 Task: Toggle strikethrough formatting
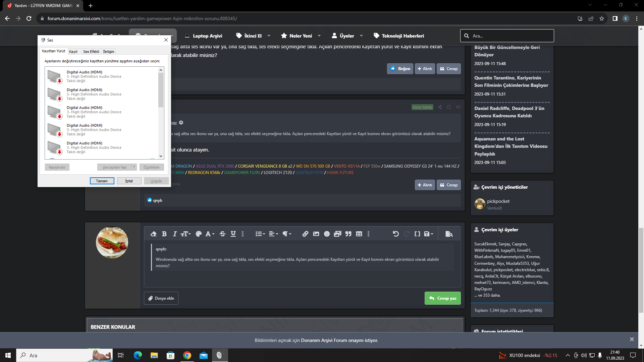222,234
